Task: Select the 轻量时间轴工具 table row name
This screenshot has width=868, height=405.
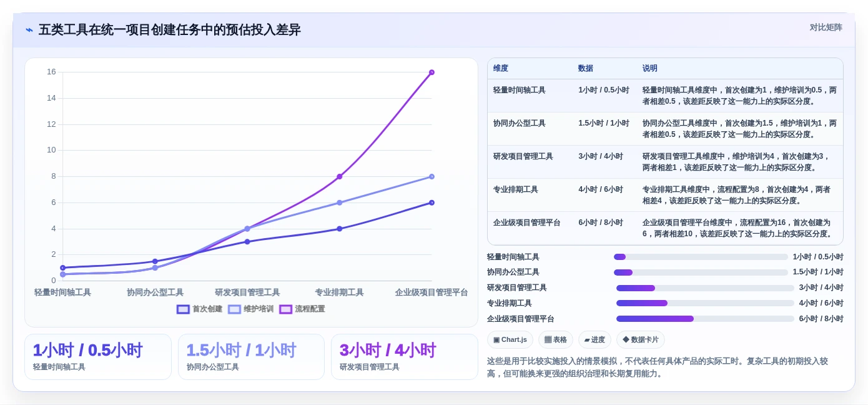Action: pos(520,90)
